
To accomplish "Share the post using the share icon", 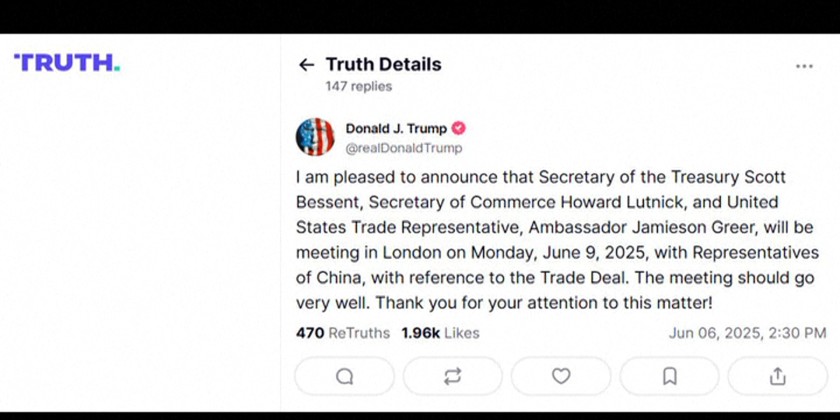I will [777, 376].
